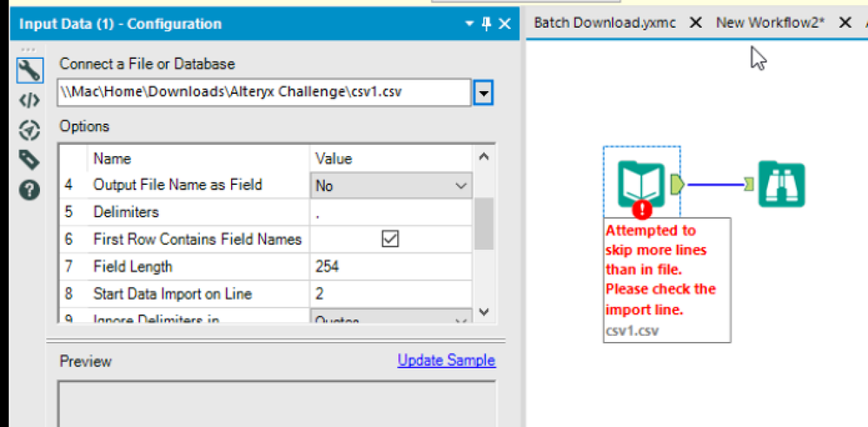Click Start Data Import on Line value
Screen dimensions: 868x427
(x=391, y=293)
